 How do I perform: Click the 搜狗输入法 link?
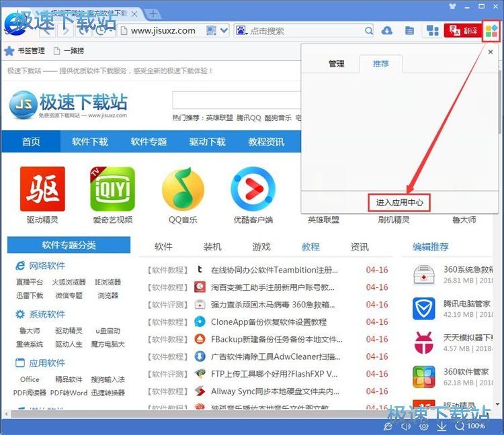coord(108,379)
